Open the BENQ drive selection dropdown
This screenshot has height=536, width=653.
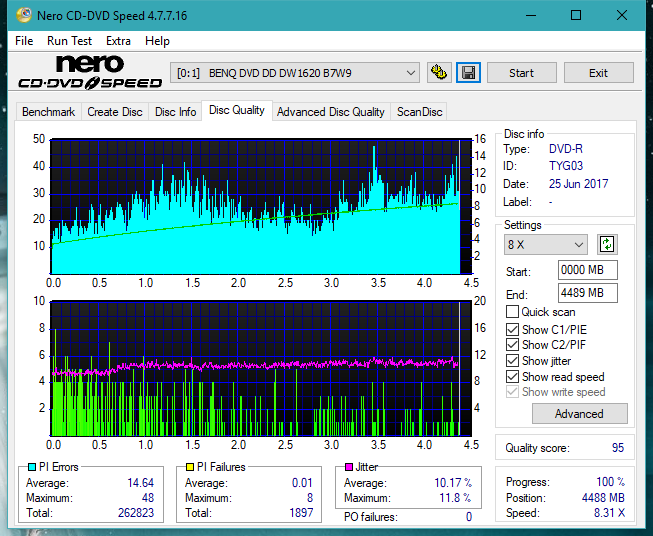[x=295, y=73]
